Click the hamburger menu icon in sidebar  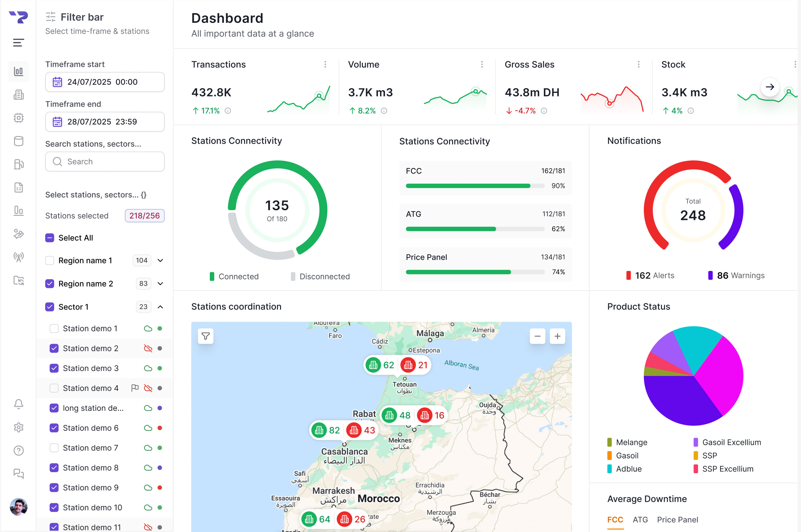(x=18, y=43)
